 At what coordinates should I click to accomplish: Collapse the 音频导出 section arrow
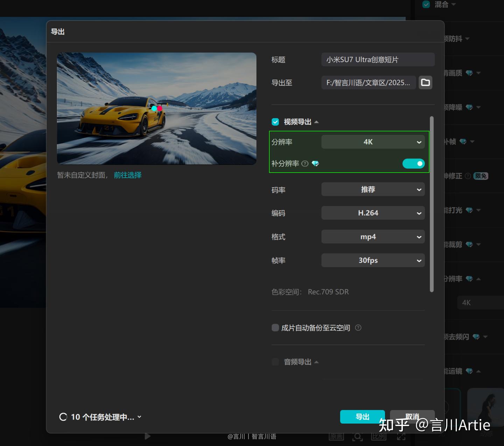316,362
